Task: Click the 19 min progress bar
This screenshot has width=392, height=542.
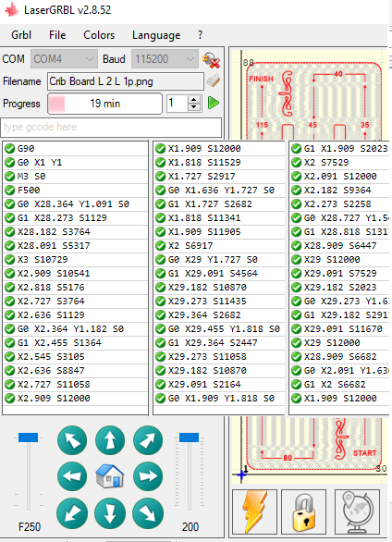Action: [104, 104]
